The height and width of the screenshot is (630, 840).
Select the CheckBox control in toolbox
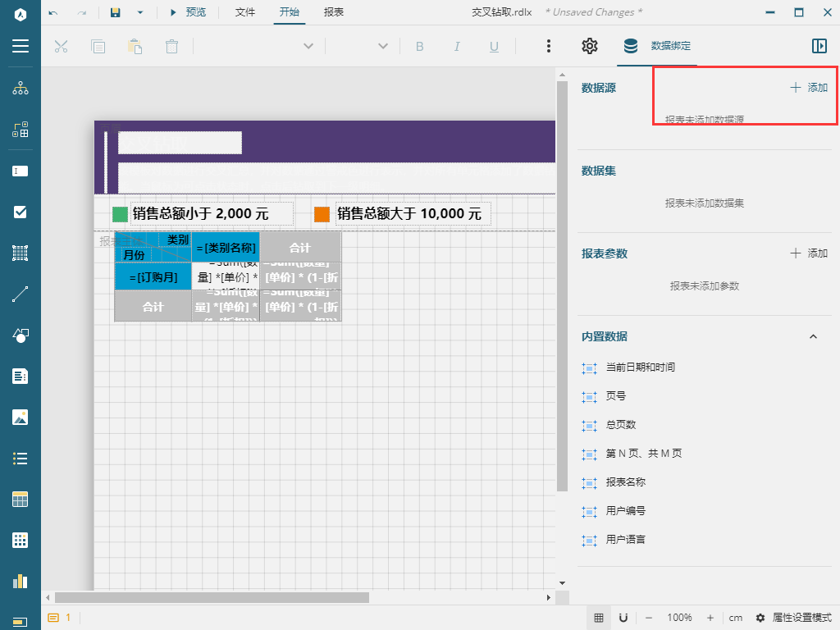(x=21, y=212)
